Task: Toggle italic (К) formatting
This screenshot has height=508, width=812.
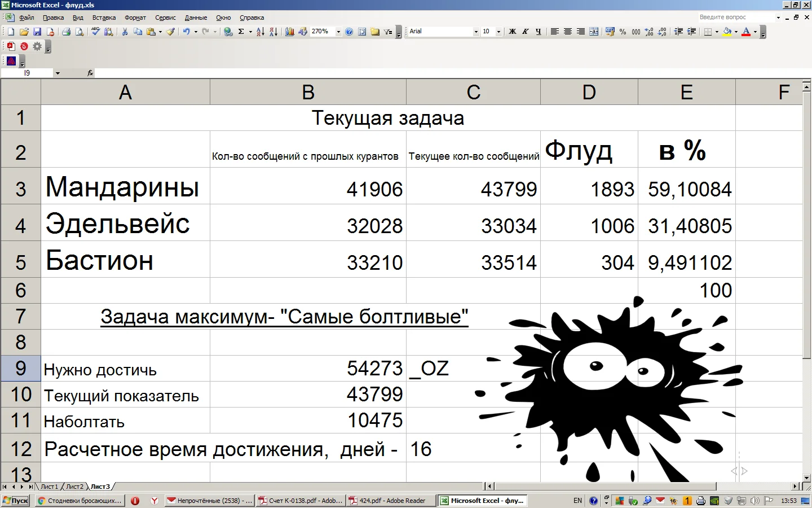Action: [525, 32]
